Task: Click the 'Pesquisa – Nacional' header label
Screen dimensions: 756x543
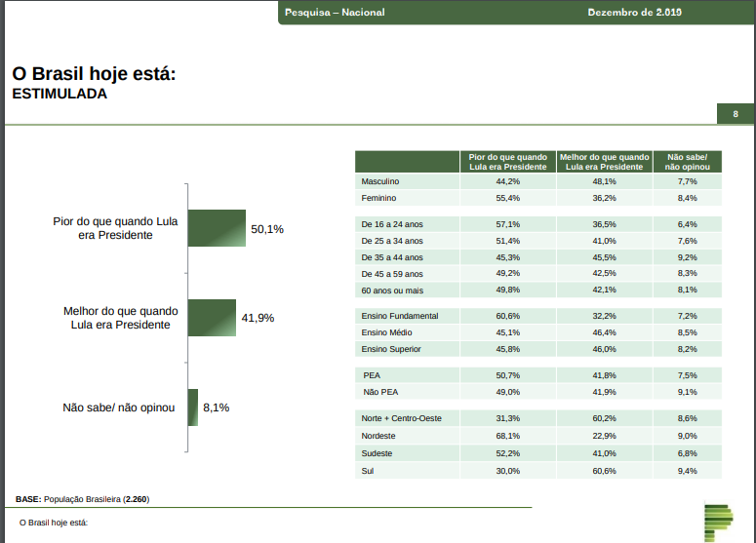Action: coord(334,13)
